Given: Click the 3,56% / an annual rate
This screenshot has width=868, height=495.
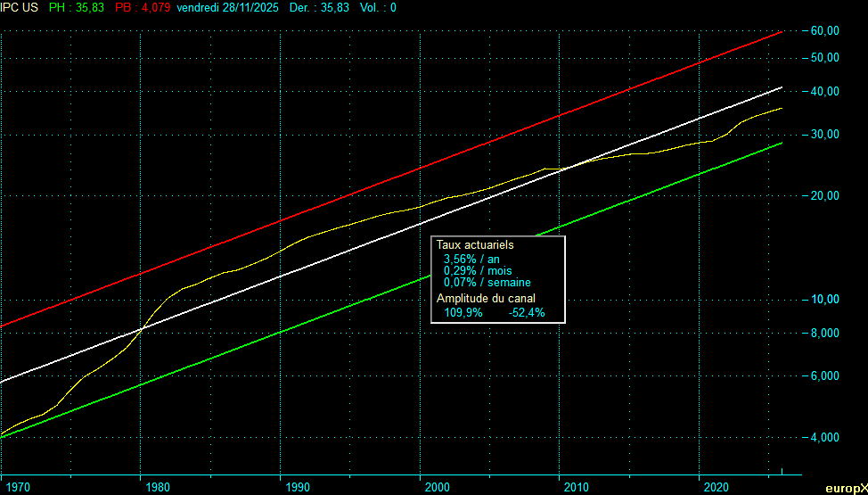Looking at the screenshot, I should (x=471, y=259).
